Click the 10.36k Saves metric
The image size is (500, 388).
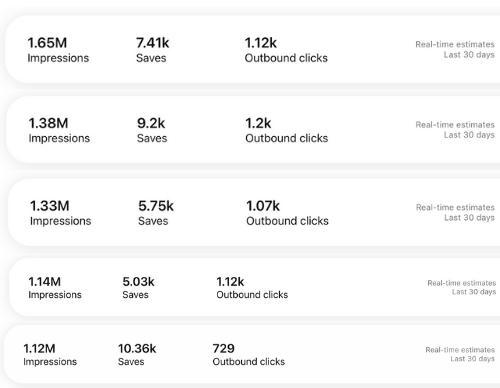(x=137, y=355)
